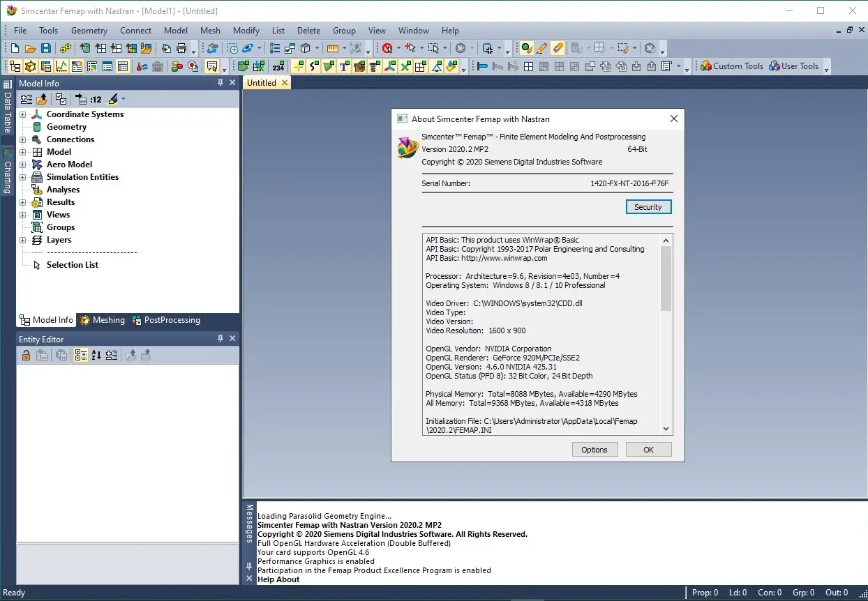Click the Custom Tools cubes icon
The width and height of the screenshot is (868, 601).
[706, 66]
